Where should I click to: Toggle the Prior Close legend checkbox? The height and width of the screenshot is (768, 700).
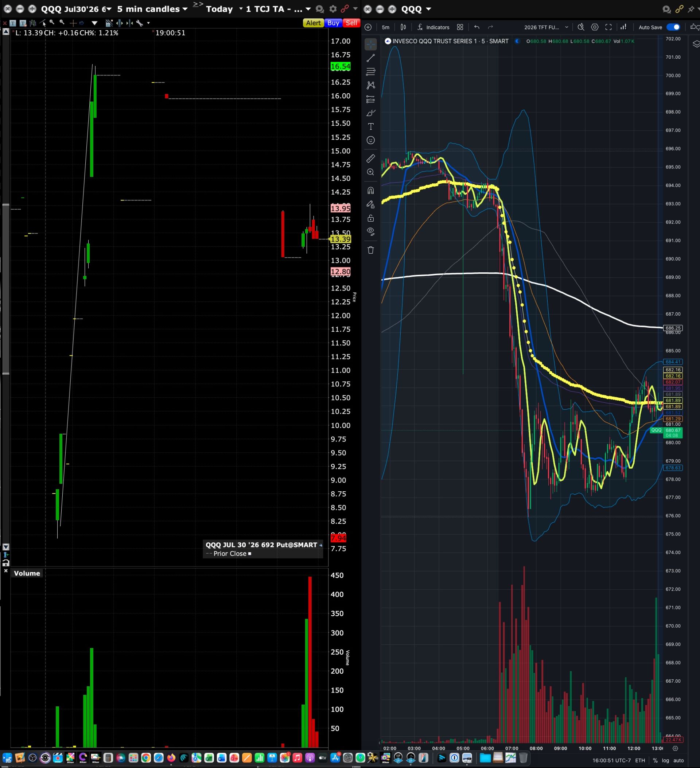(x=250, y=554)
